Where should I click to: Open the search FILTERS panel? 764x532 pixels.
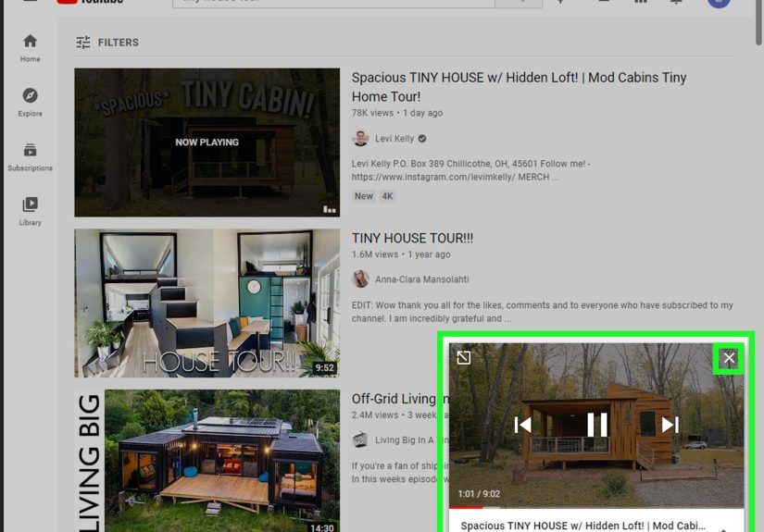[107, 43]
